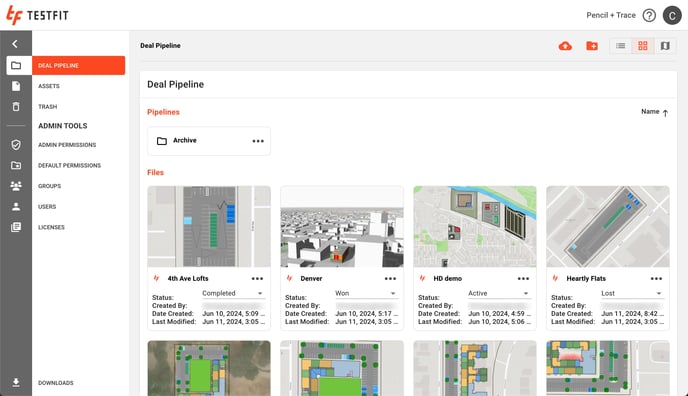Click the Downloads arrow icon

16,382
